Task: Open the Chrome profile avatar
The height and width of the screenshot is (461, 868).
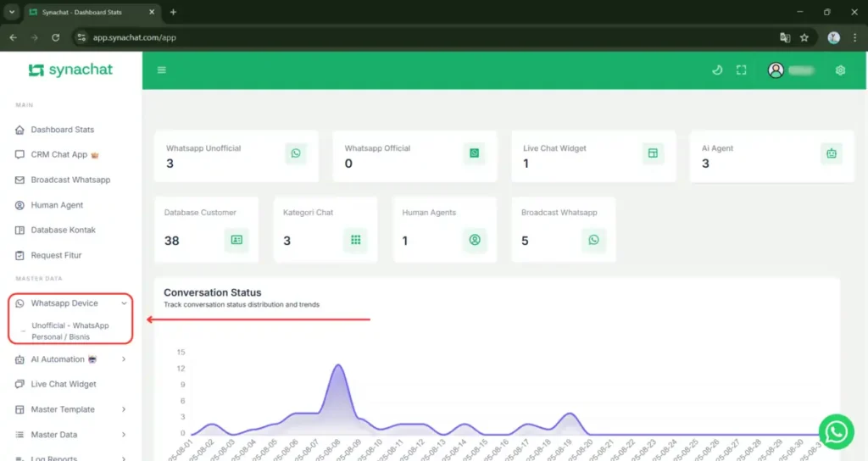Action: [x=834, y=37]
